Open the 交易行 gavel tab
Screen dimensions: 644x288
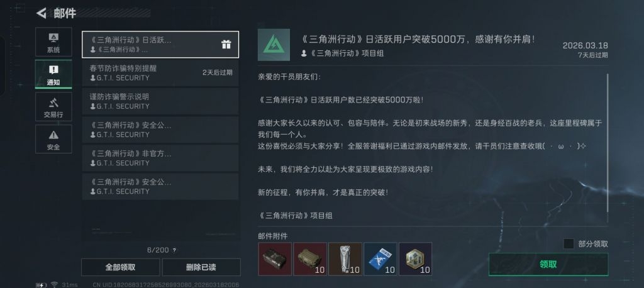53,107
